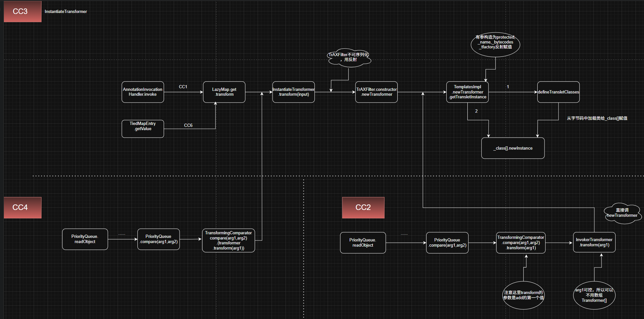644x319 pixels.
Task: Click the AnnotationInvocationHandler.invoke node
Action: click(x=143, y=92)
